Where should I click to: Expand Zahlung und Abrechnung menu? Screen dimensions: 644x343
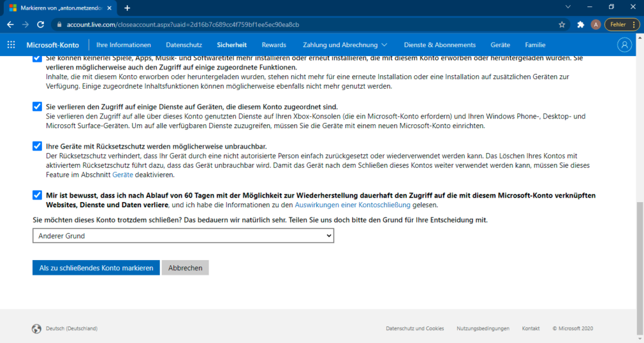click(345, 44)
